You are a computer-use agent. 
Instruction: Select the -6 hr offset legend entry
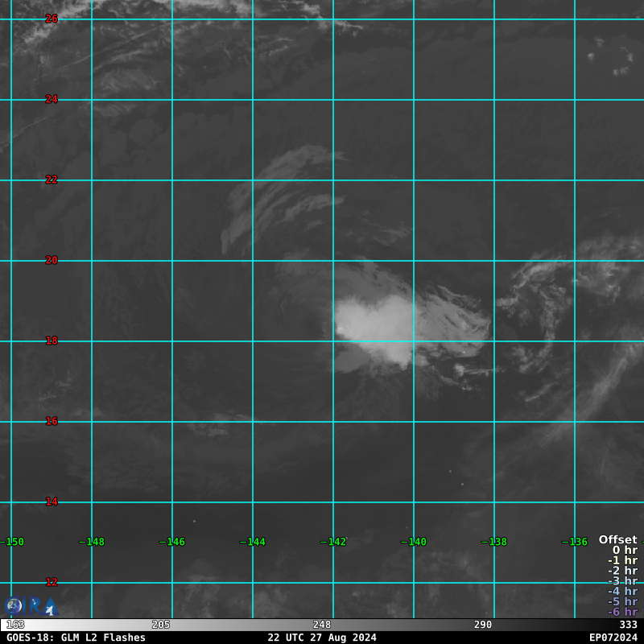click(622, 612)
